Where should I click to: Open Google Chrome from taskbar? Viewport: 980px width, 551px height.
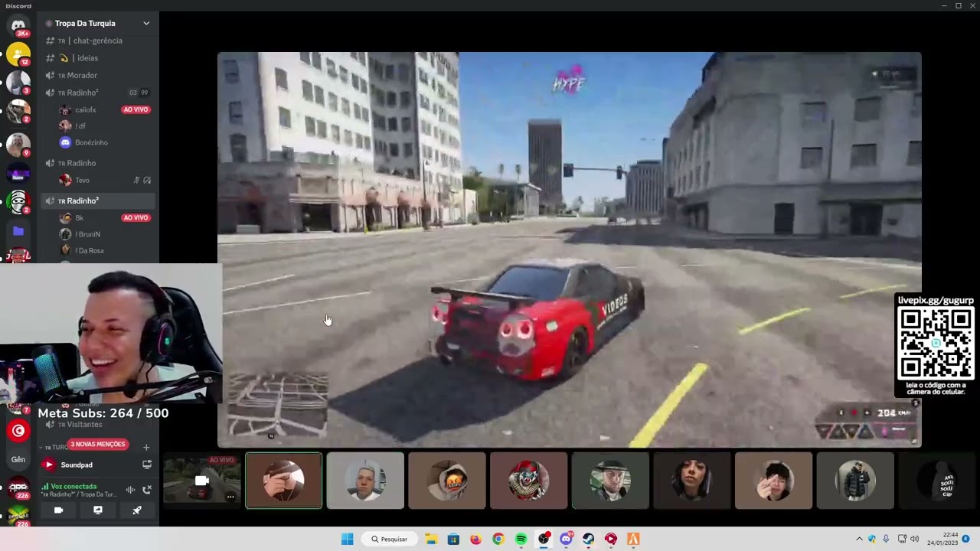pos(498,539)
